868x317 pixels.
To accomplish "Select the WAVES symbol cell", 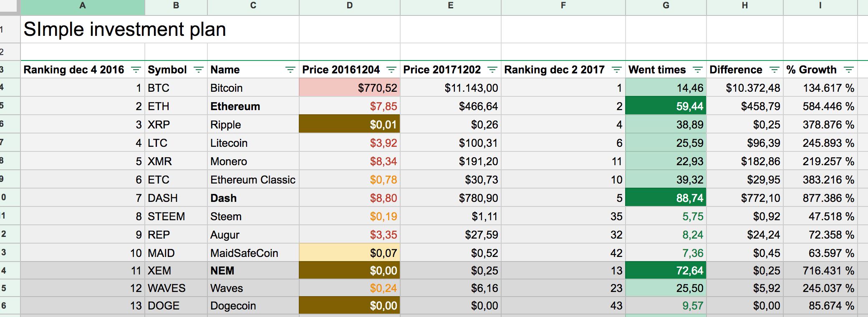I will pyautogui.click(x=176, y=288).
